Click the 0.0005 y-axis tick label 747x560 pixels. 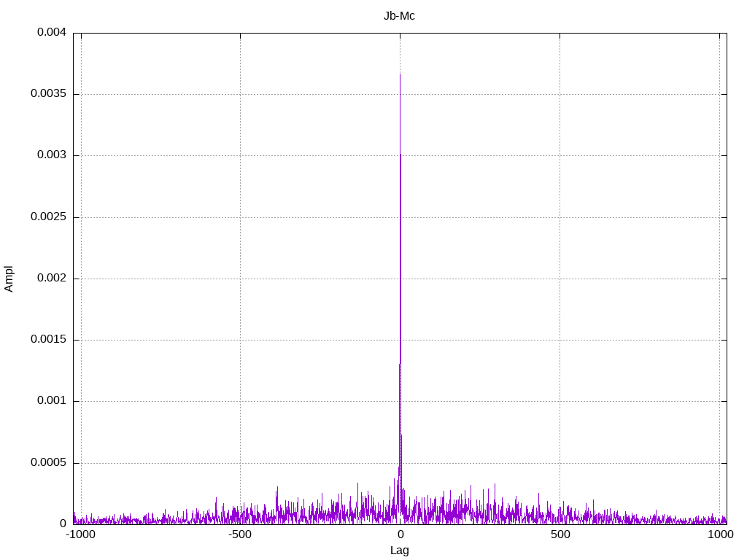pyautogui.click(x=48, y=462)
